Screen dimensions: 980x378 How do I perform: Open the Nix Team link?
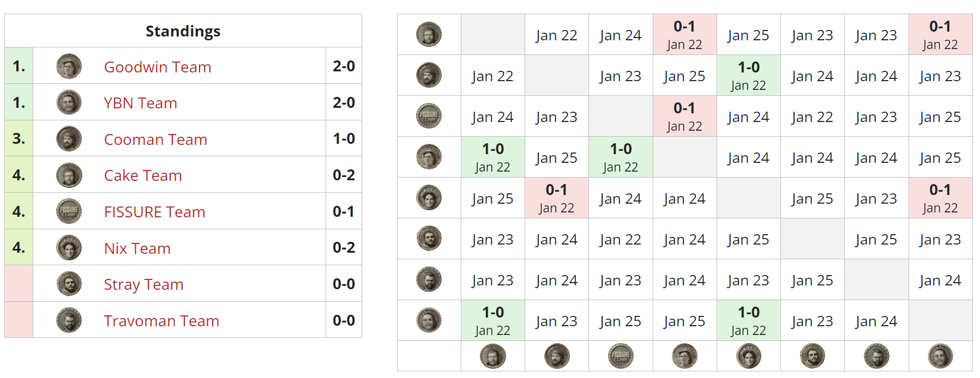click(x=137, y=248)
